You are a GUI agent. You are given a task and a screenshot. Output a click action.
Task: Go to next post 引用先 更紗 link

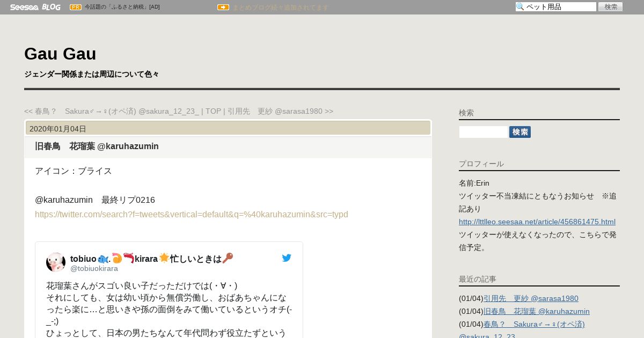click(280, 111)
